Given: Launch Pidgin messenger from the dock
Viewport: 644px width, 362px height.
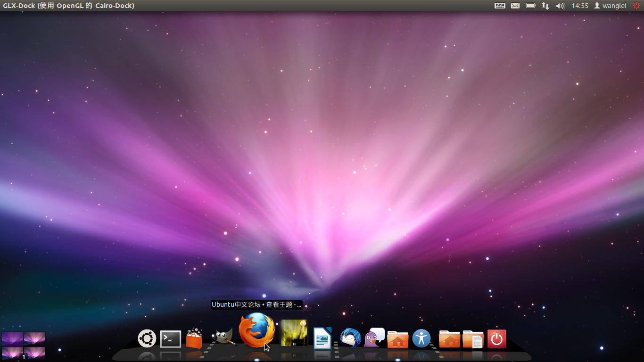Looking at the screenshot, I should pyautogui.click(x=374, y=337).
